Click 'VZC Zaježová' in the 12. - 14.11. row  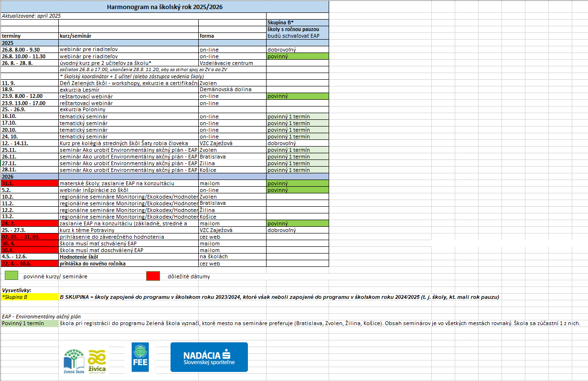point(232,143)
